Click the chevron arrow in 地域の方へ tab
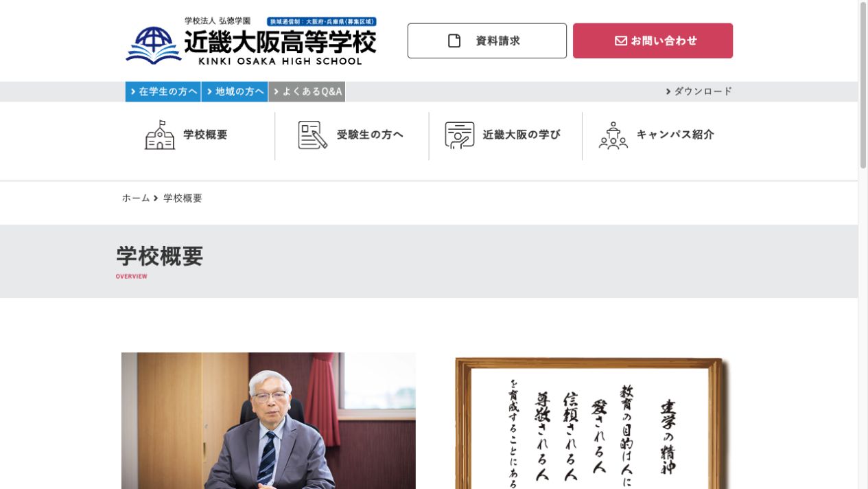 coord(209,91)
